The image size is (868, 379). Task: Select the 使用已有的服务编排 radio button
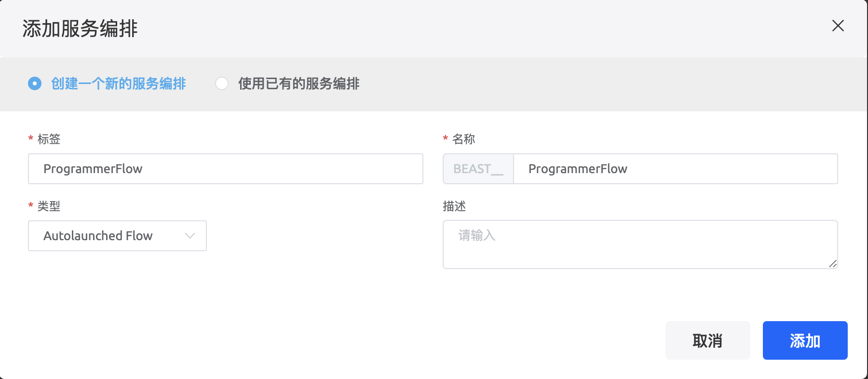point(222,83)
